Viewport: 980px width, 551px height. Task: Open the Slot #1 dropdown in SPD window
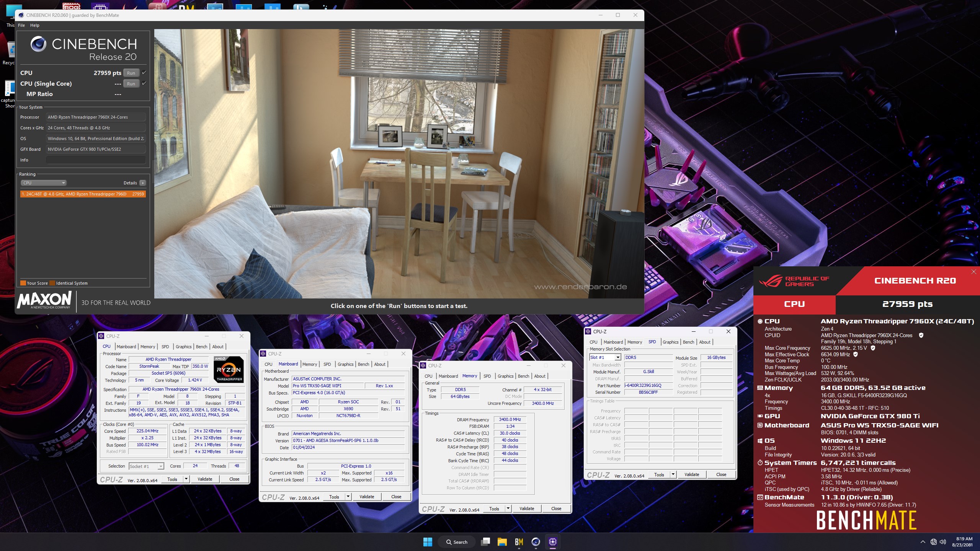pos(605,357)
